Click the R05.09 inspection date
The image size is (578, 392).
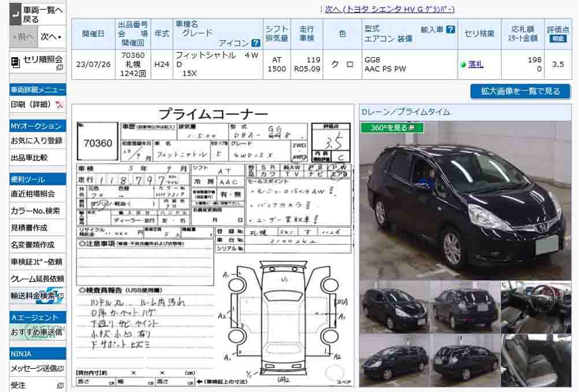(307, 69)
